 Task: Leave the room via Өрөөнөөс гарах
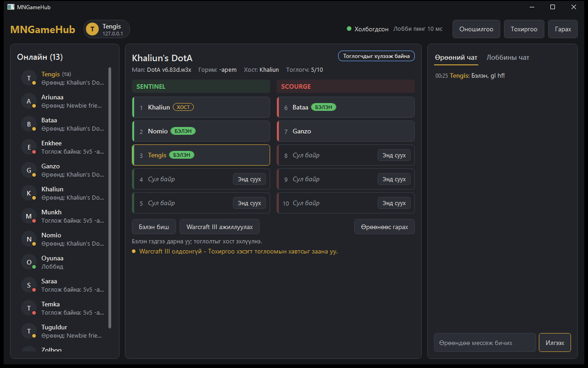tap(384, 227)
